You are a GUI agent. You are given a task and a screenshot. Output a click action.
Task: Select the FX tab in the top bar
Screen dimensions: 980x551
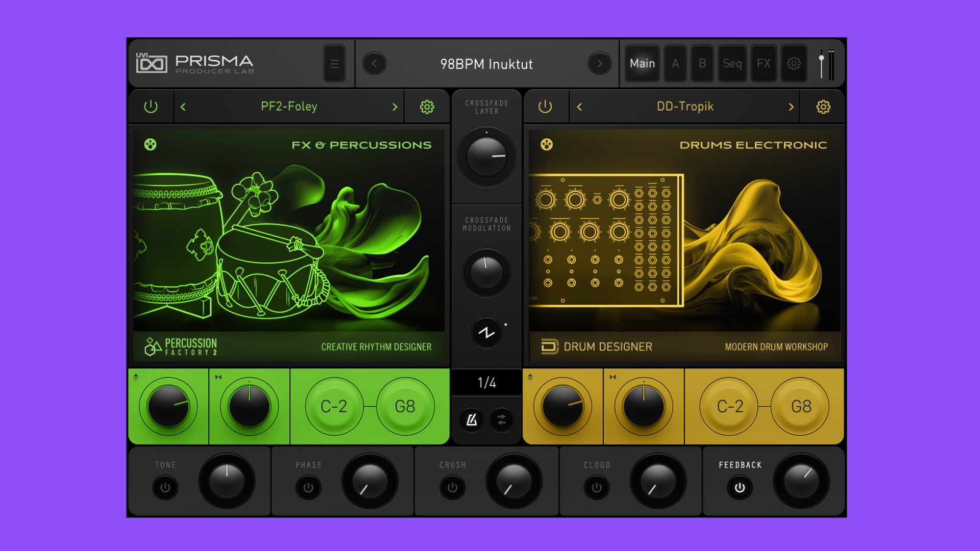(x=764, y=63)
